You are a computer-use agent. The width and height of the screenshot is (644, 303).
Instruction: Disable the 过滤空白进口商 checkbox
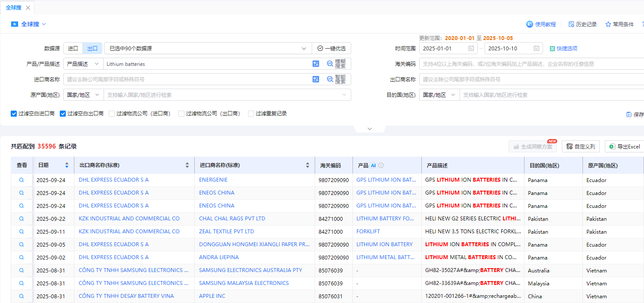click(x=13, y=113)
